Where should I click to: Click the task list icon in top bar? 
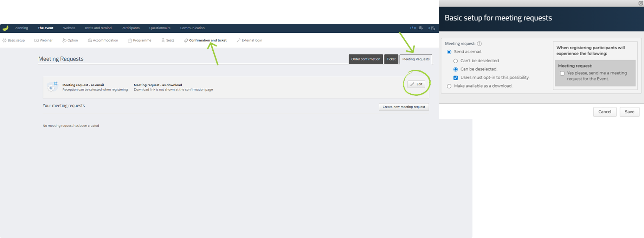point(433,28)
